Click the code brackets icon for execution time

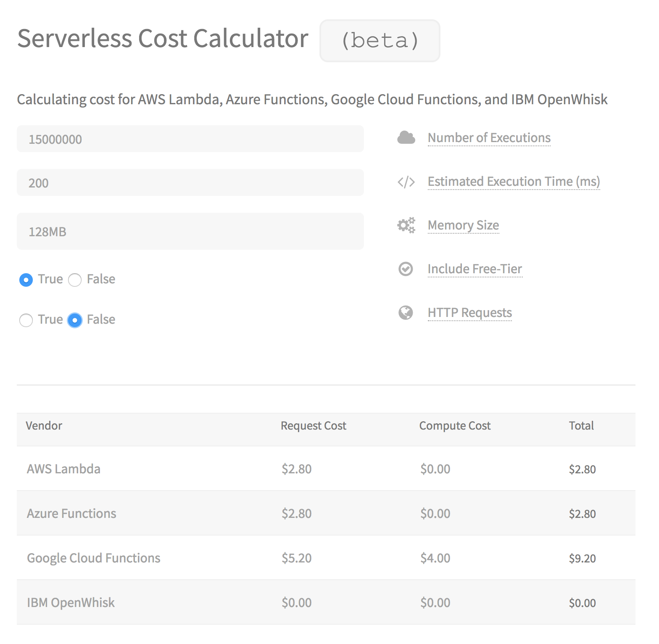[x=406, y=182]
